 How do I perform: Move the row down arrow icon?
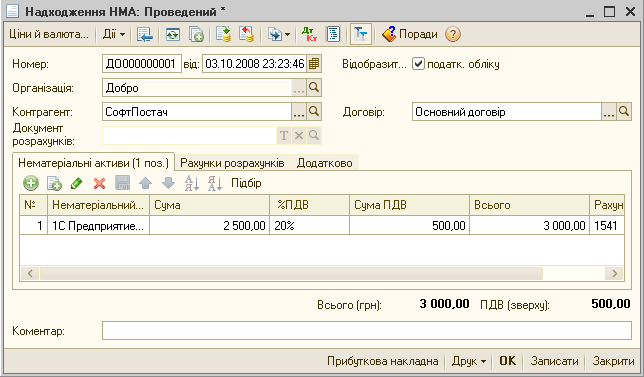point(168,183)
